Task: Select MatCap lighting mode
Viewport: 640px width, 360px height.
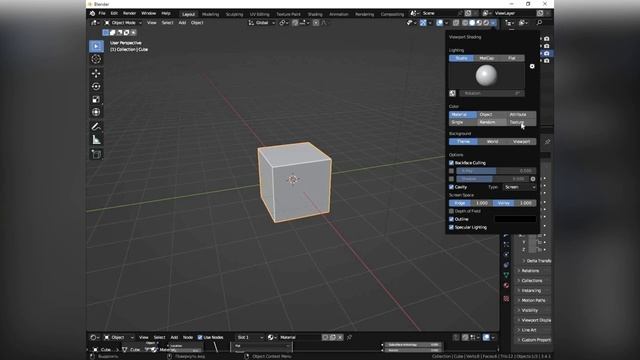Action: click(x=487, y=58)
